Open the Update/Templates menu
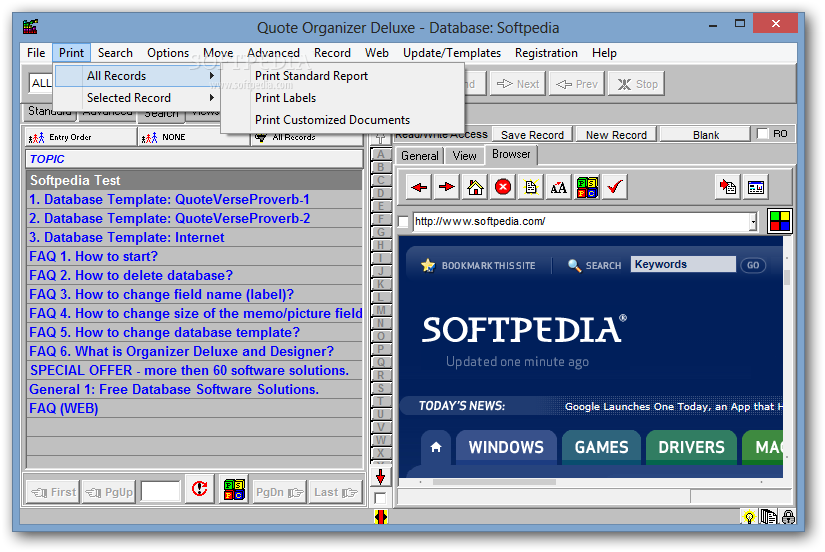Image resolution: width=825 pixels, height=552 pixels. [x=452, y=53]
